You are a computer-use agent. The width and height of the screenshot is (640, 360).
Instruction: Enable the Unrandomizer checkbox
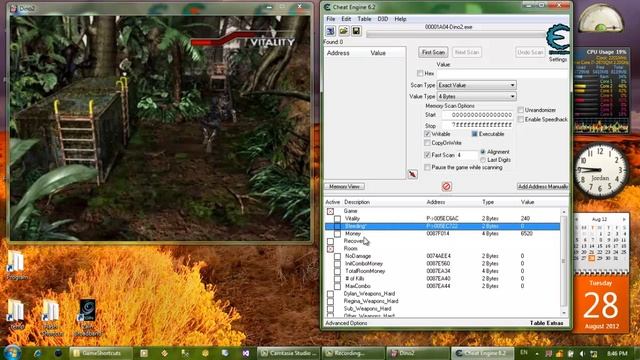[520, 110]
